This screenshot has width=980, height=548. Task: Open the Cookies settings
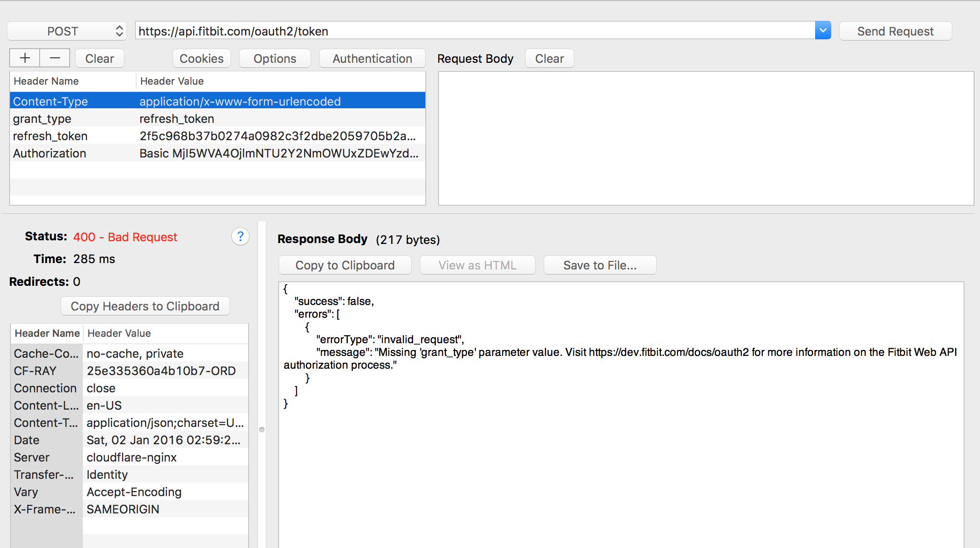[x=201, y=59]
